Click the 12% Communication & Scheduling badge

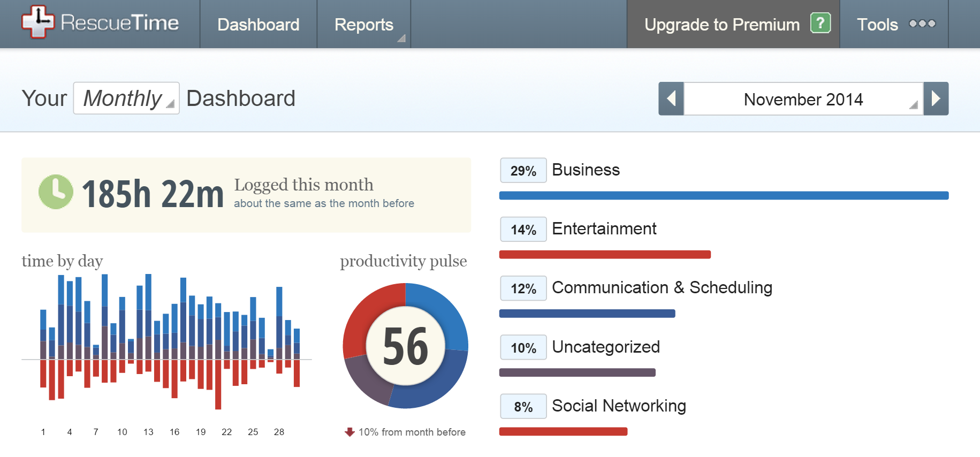pyautogui.click(x=523, y=288)
